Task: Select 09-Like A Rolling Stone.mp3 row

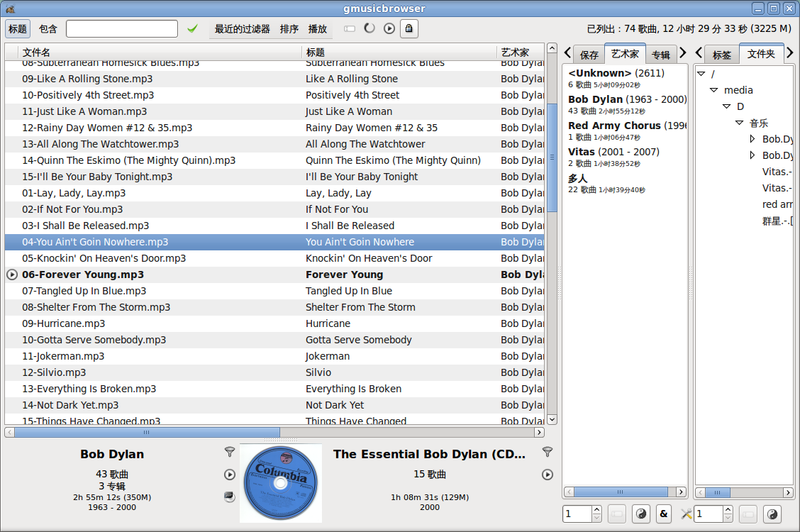Action: pyautogui.click(x=274, y=79)
